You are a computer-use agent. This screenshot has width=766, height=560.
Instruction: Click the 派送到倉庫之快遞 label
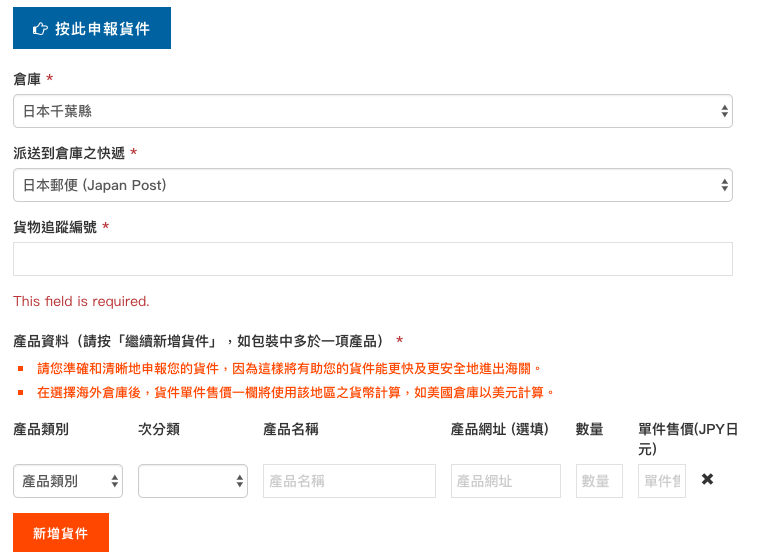(69, 152)
